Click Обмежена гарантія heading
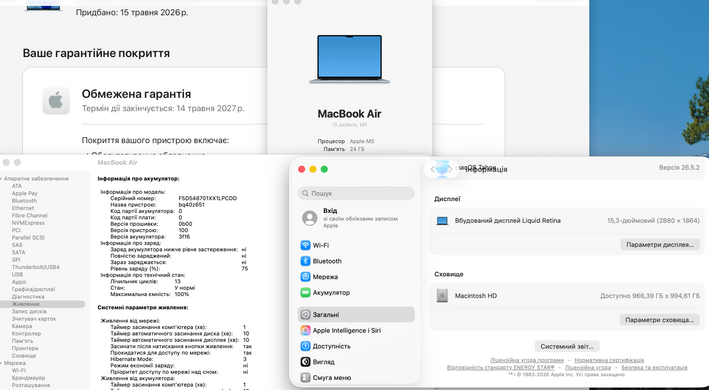The height and width of the screenshot is (390, 709). 136,94
